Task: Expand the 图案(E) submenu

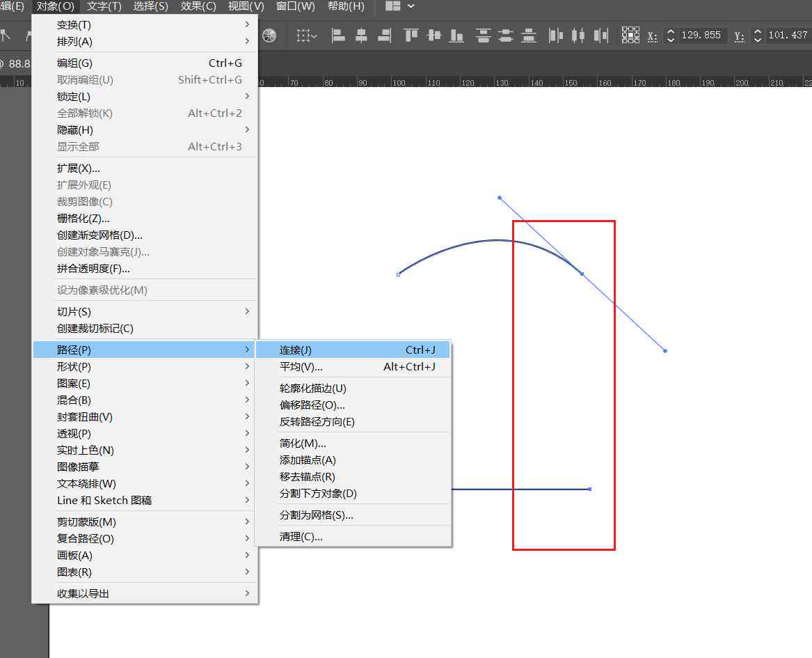Action: pos(145,384)
